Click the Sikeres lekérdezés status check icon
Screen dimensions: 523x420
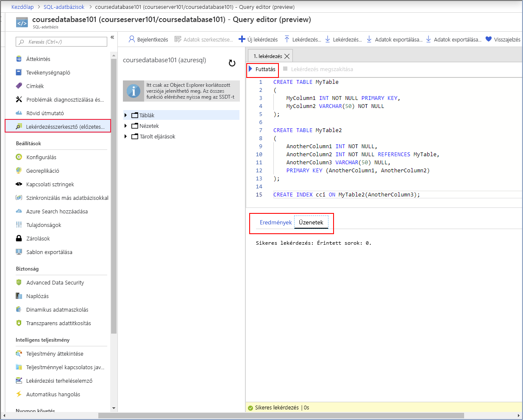(x=250, y=408)
